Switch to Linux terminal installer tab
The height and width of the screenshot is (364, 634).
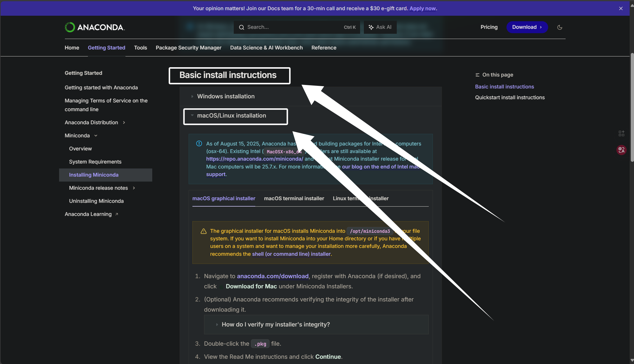[361, 198]
